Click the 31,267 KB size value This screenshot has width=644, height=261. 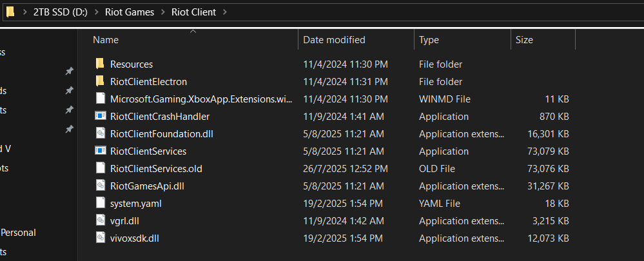[548, 186]
